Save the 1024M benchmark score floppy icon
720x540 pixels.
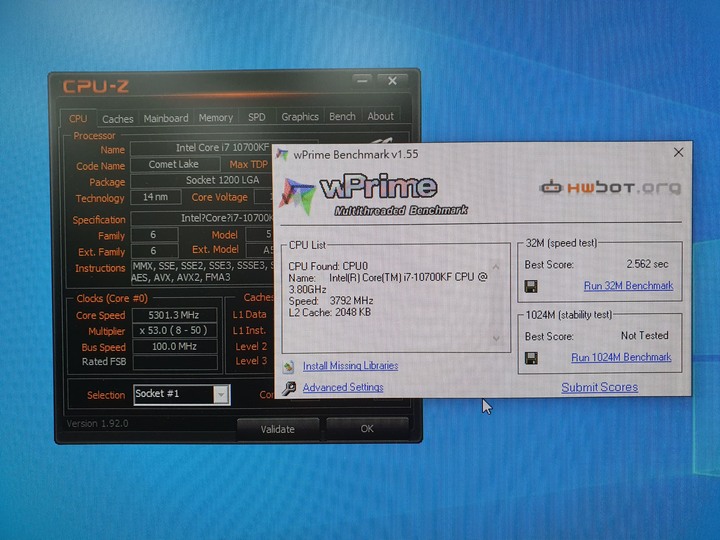pos(531,358)
